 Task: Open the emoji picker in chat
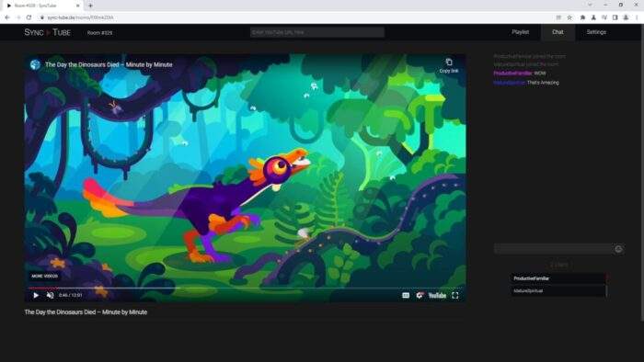[x=618, y=249]
